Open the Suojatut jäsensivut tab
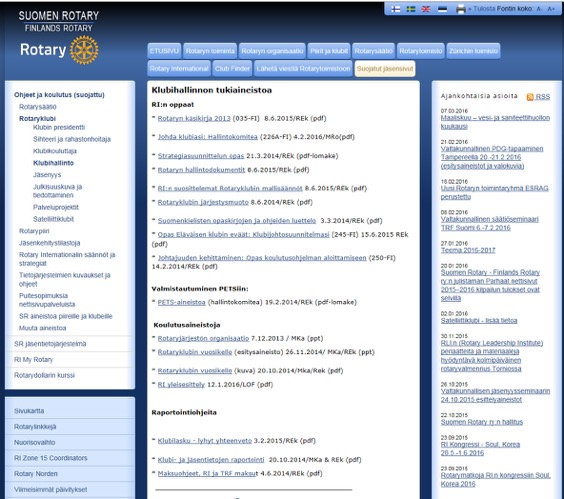The width and height of the screenshot is (564, 499). (385, 69)
